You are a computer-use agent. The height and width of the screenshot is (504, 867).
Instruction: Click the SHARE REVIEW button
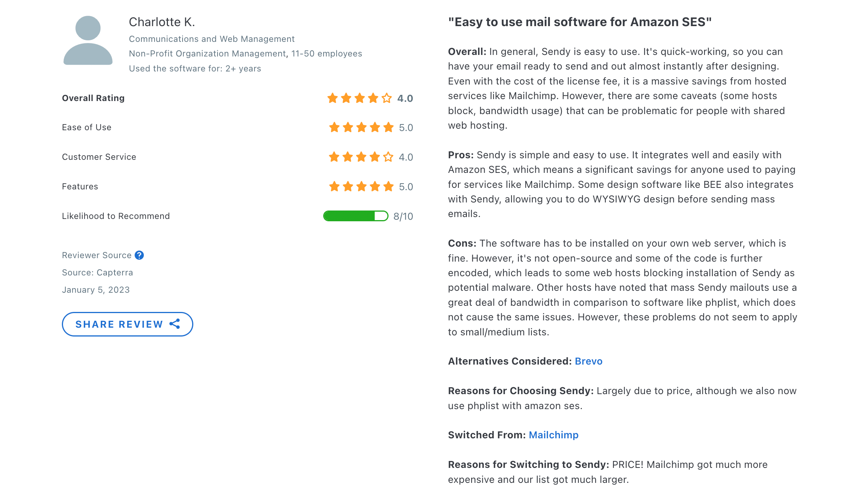(x=128, y=324)
